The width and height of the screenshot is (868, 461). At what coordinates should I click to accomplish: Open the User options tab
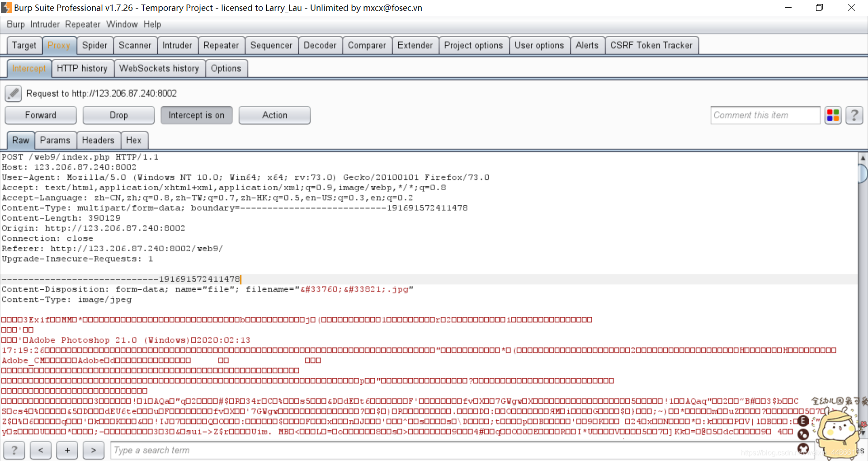coord(539,45)
